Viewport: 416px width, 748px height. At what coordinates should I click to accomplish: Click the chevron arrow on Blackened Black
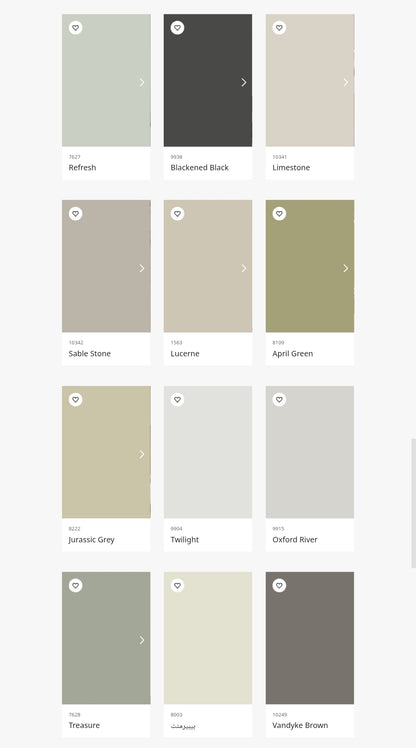(244, 83)
